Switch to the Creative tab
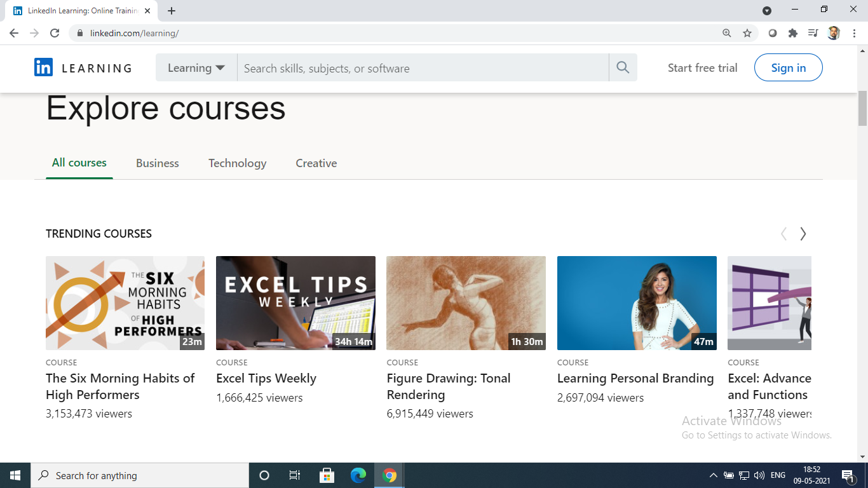Viewport: 868px width, 488px height. 316,163
